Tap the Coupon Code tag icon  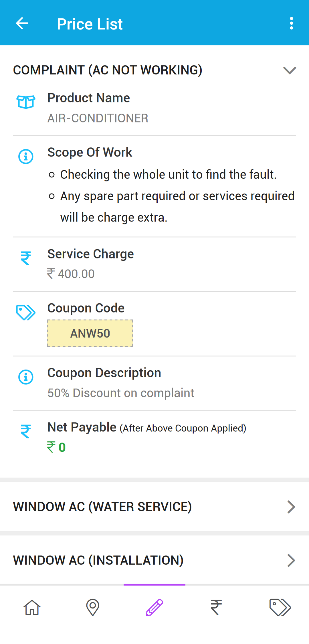(26, 312)
